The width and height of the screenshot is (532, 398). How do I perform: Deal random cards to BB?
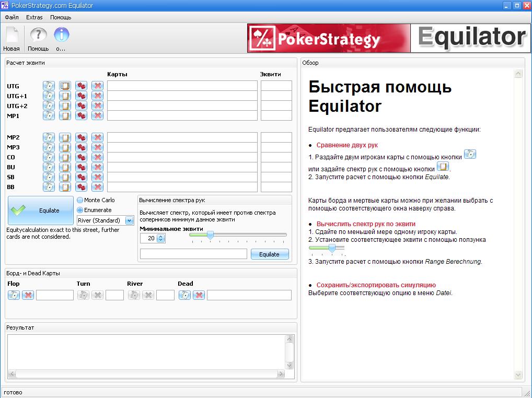(x=81, y=186)
